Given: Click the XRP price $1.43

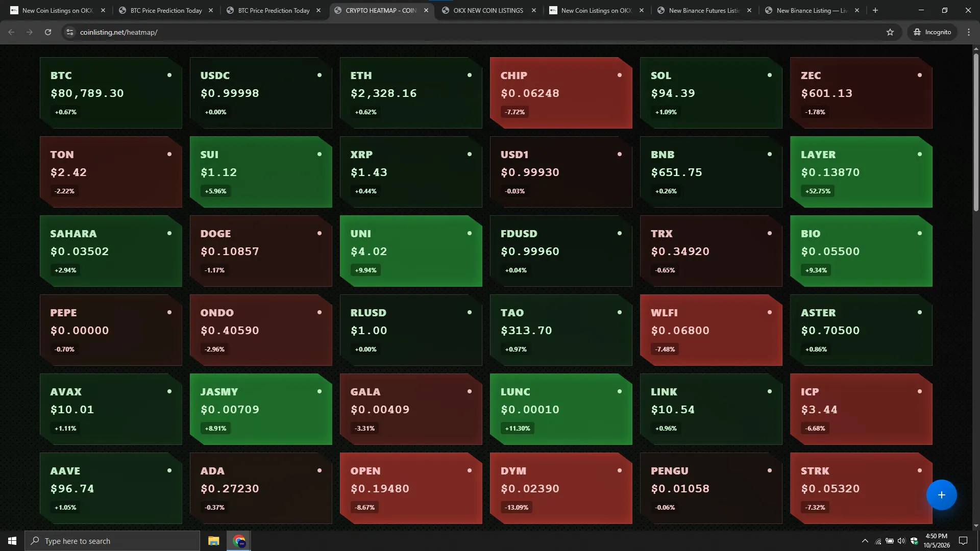Looking at the screenshot, I should click(369, 172).
